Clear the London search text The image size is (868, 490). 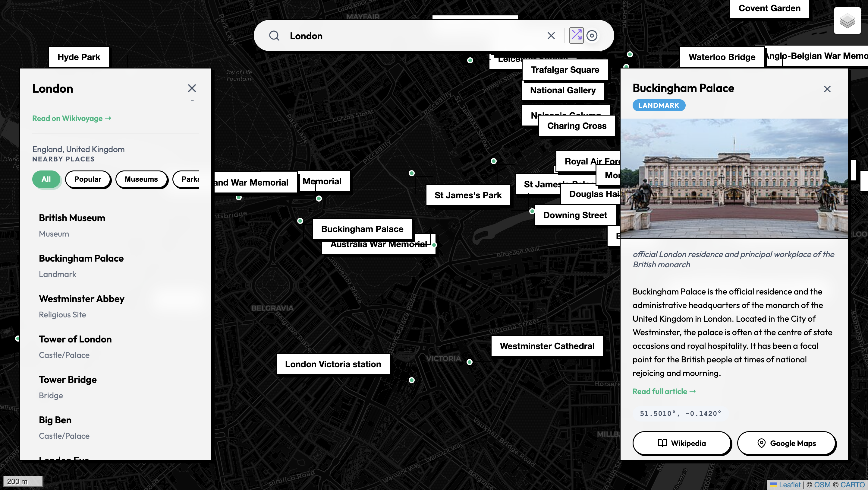pos(551,36)
